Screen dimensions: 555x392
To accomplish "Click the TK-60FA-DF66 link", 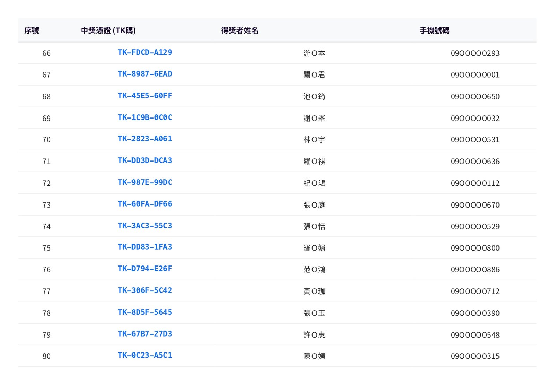I will [x=145, y=204].
